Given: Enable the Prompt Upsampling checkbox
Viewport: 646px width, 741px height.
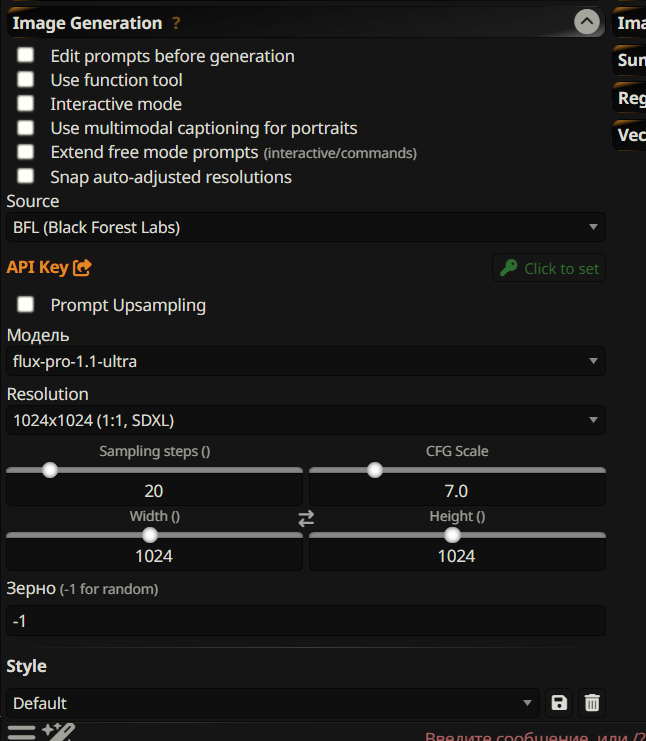Looking at the screenshot, I should tap(26, 305).
